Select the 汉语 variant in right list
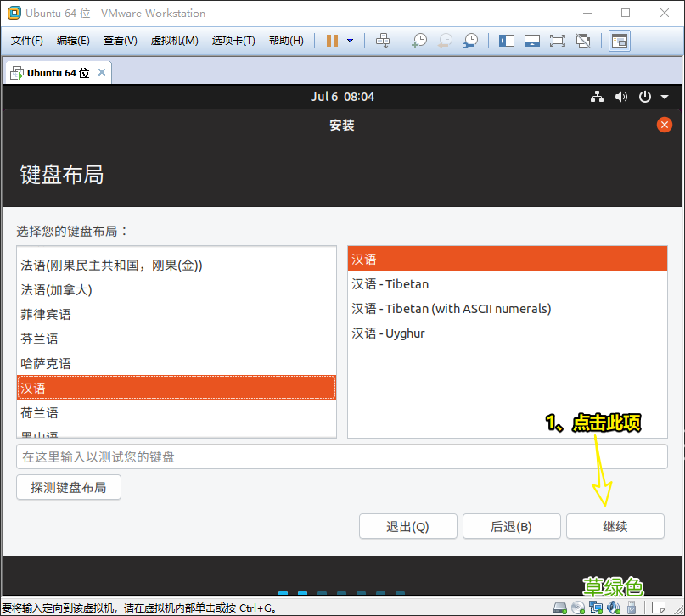685x616 pixels. (508, 259)
